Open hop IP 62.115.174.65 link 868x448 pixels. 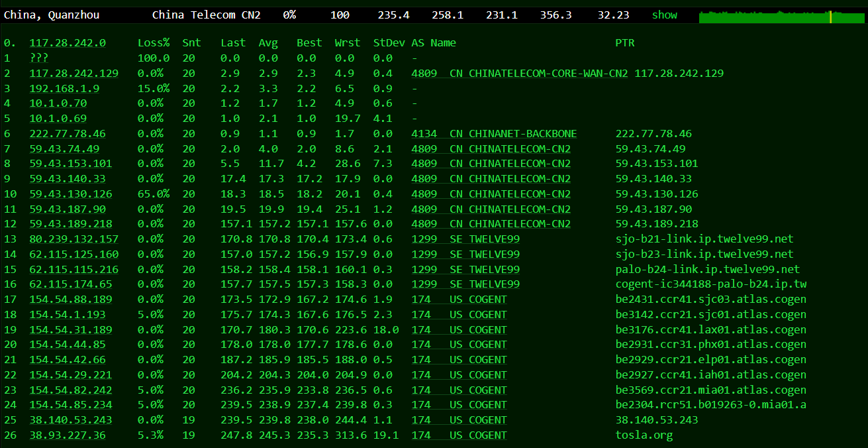71,284
